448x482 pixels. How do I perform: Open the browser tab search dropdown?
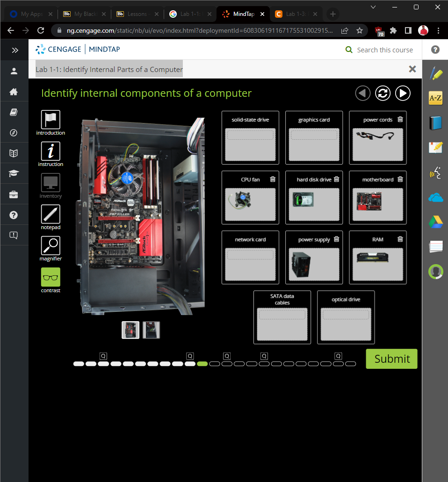(373, 7)
